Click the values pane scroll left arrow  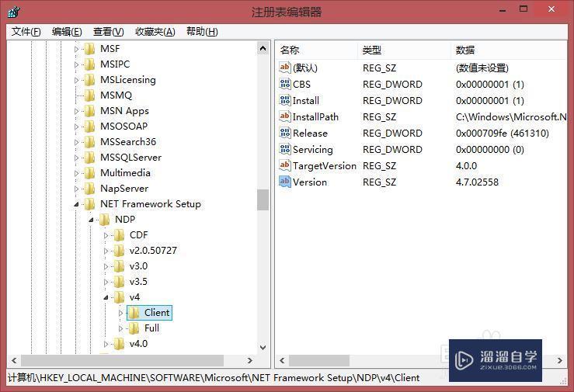pyautogui.click(x=282, y=360)
